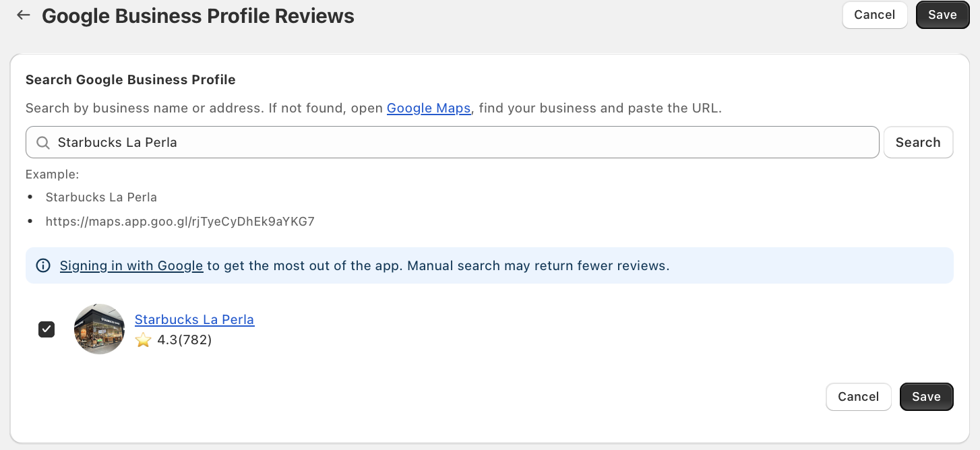Screen dimensions: 980x450
Task: Open the Google Maps link
Action: (x=429, y=108)
